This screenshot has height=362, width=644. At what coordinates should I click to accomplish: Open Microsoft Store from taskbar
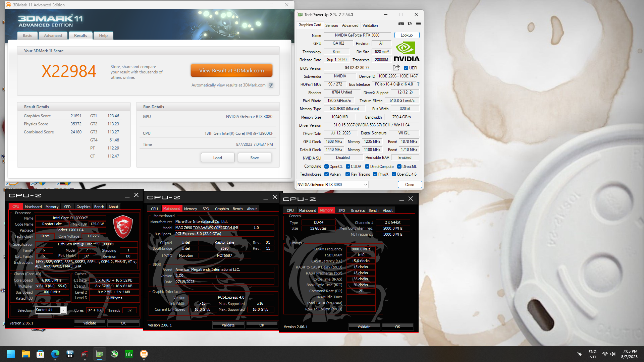click(41, 354)
